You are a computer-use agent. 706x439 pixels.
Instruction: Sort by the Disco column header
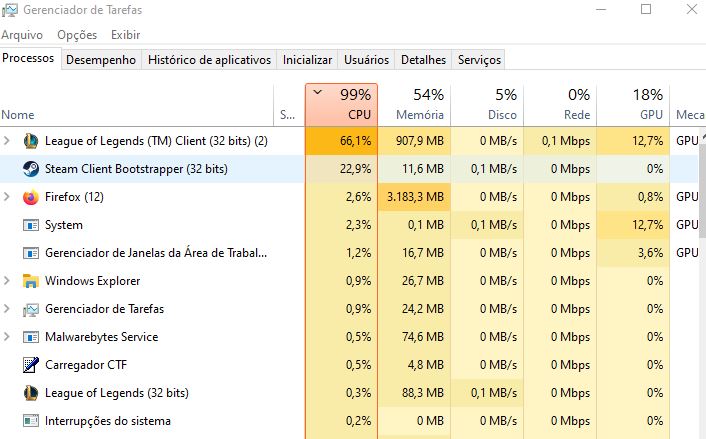[x=487, y=105]
